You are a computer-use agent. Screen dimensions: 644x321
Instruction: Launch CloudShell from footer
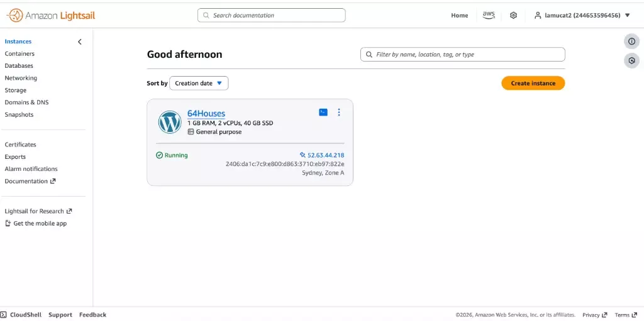21,315
